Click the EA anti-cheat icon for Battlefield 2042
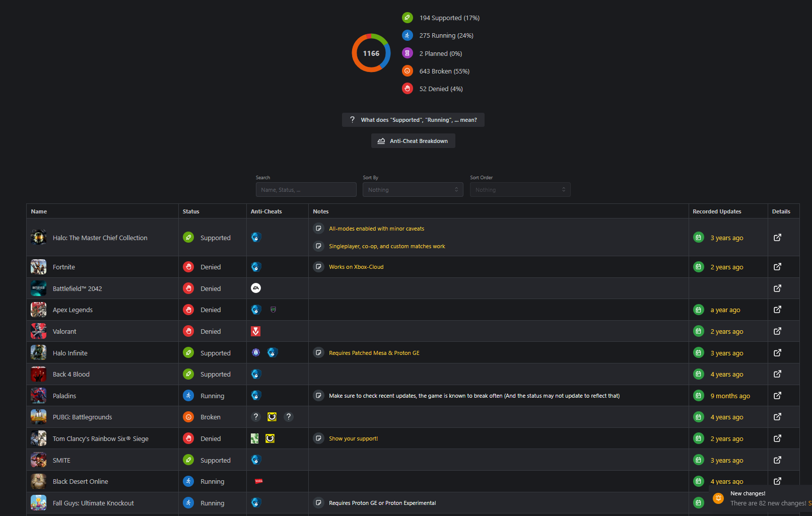 point(256,288)
